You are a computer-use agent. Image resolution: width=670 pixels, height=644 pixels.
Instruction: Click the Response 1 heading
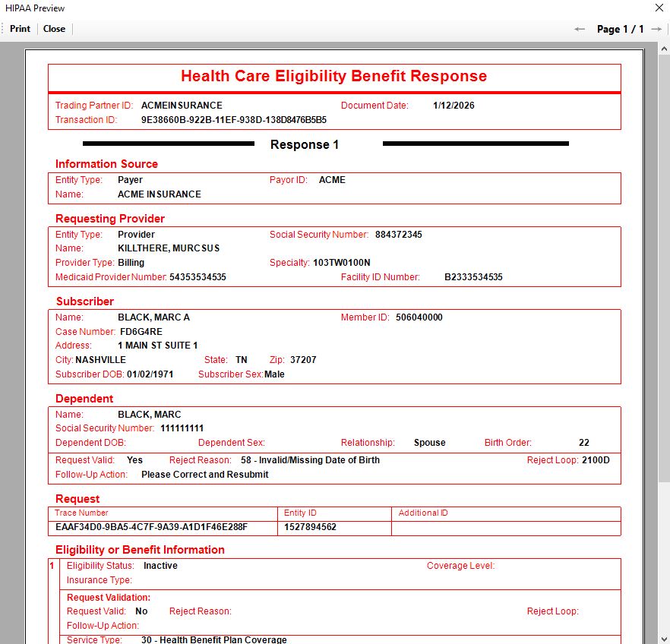(x=304, y=145)
